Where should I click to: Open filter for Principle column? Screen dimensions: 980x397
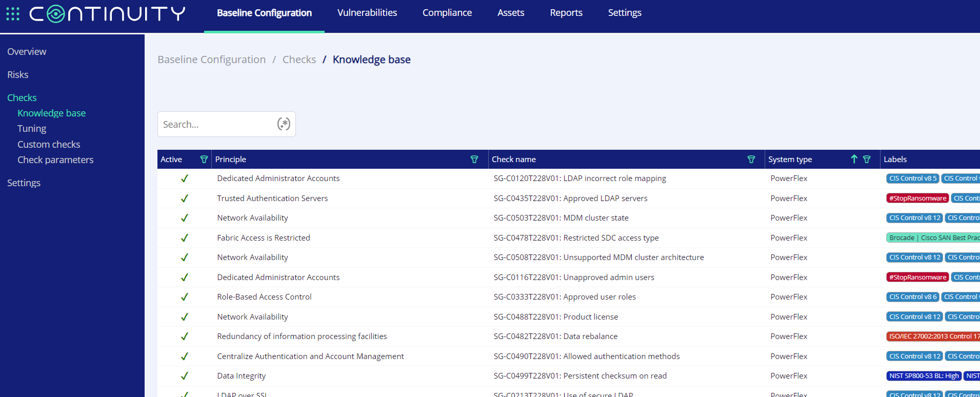tap(474, 160)
